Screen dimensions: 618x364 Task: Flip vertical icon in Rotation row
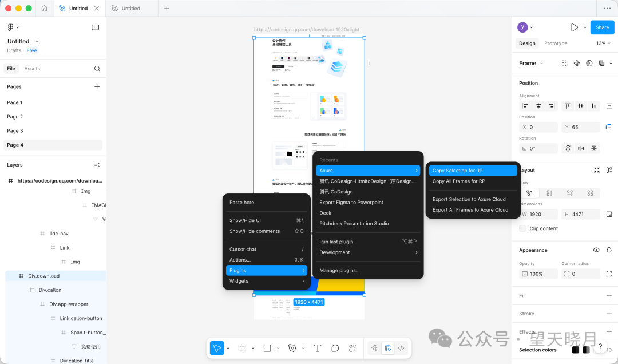tap(594, 148)
